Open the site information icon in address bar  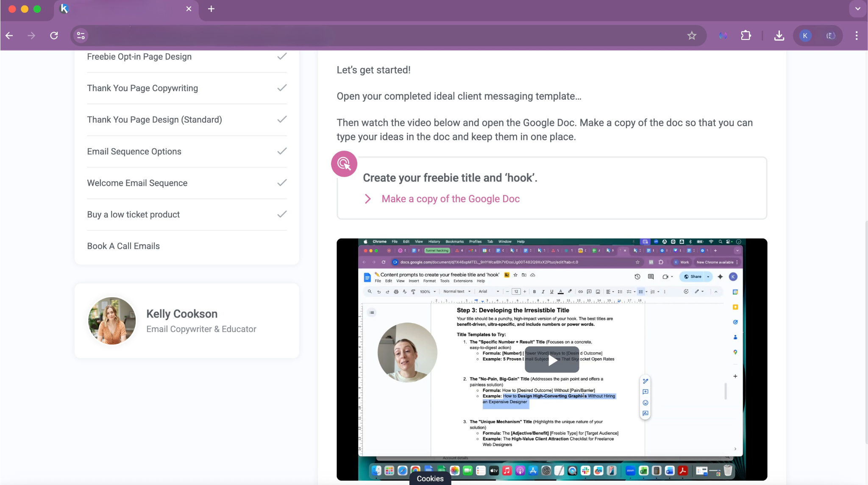coord(81,36)
